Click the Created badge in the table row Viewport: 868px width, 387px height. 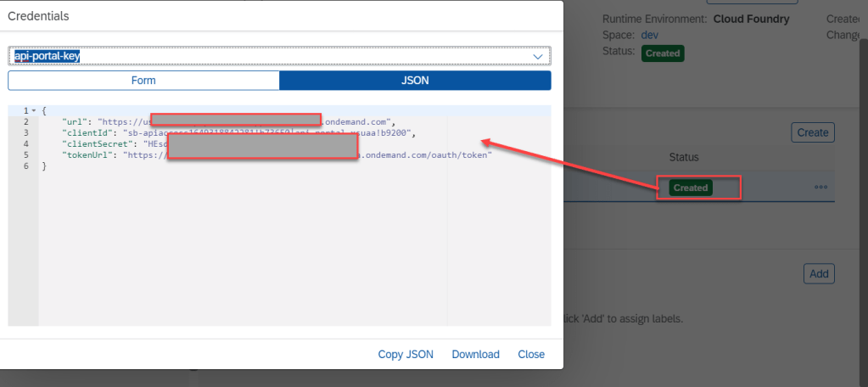click(690, 188)
